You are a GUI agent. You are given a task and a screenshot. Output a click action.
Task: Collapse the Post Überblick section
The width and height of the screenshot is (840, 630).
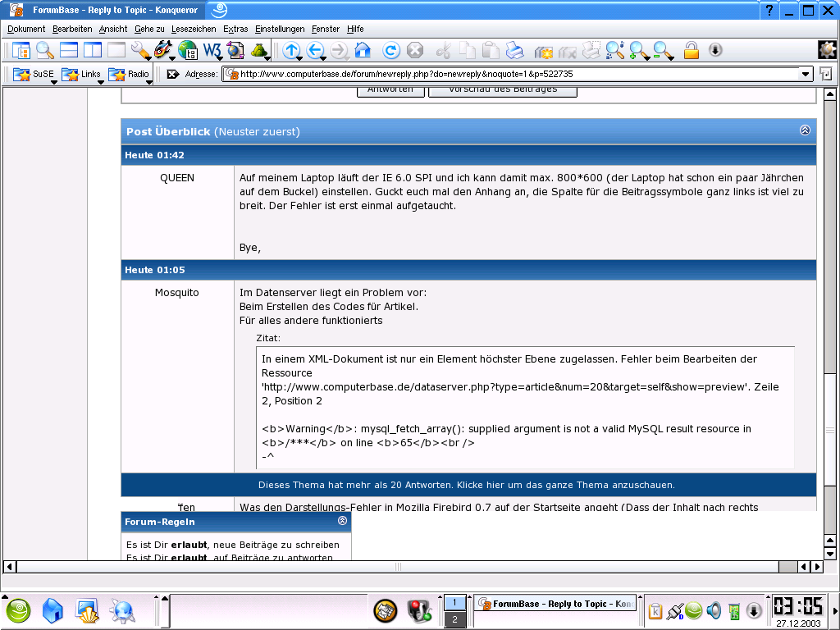[805, 130]
